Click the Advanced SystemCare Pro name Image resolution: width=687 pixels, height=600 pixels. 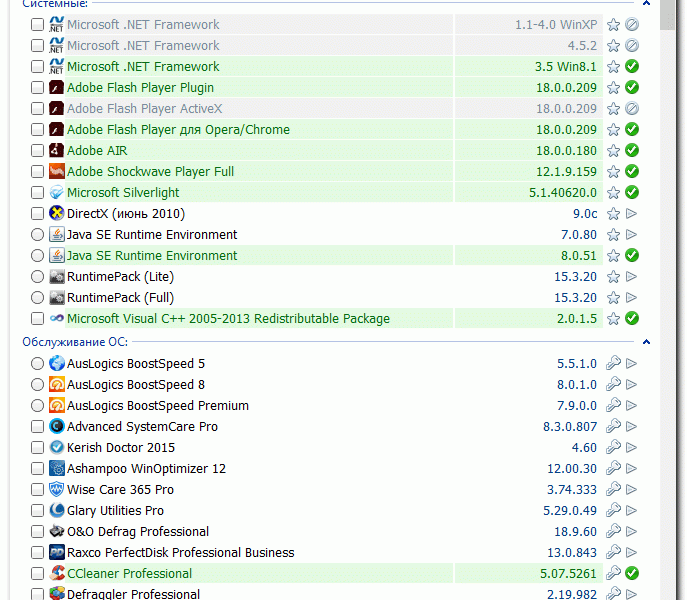(142, 426)
